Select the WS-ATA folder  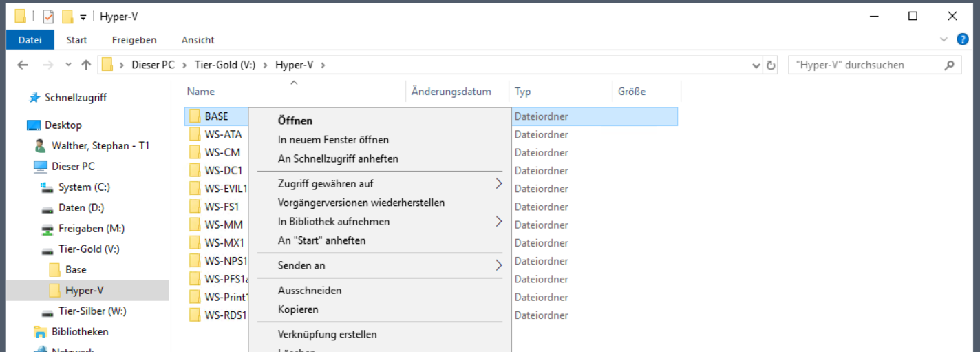tap(223, 134)
